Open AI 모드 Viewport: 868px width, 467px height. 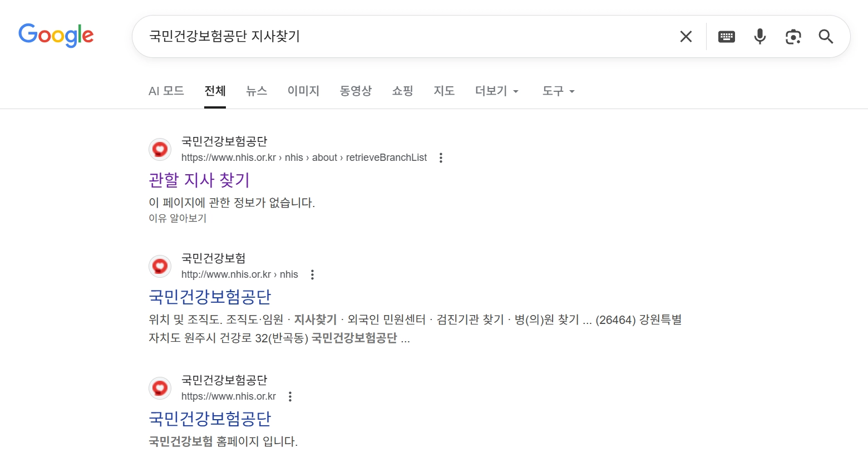pos(166,91)
